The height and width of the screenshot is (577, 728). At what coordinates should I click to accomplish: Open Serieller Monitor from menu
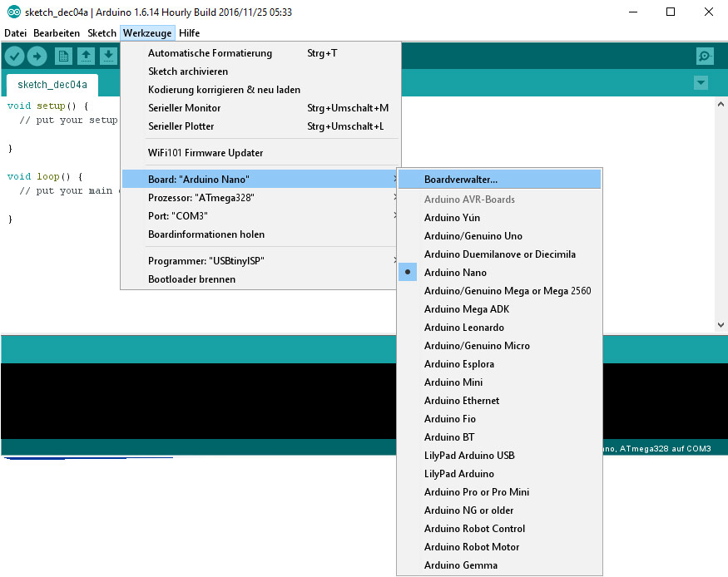[260, 108]
